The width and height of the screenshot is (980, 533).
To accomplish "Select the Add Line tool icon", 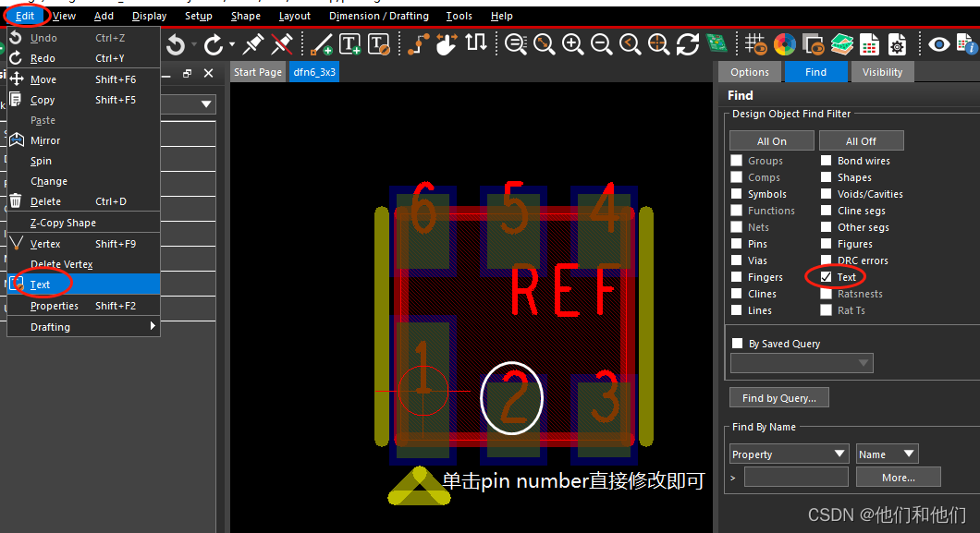I will (x=321, y=44).
